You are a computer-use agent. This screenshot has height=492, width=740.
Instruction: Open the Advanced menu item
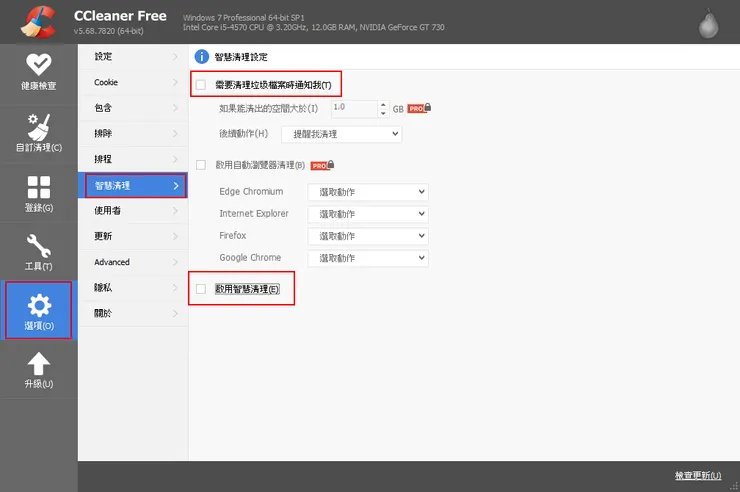click(133, 262)
